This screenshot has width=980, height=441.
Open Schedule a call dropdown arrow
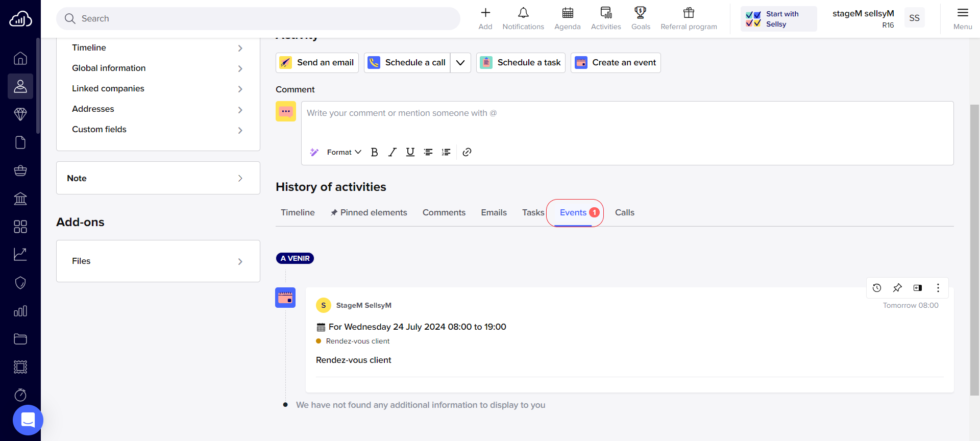point(460,63)
